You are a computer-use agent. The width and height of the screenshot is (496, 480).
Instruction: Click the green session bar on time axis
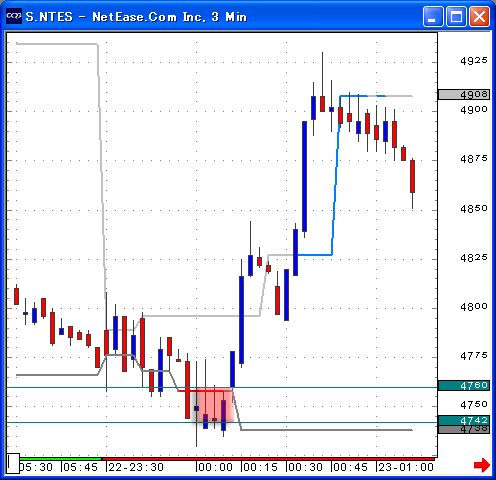[x=60, y=459]
